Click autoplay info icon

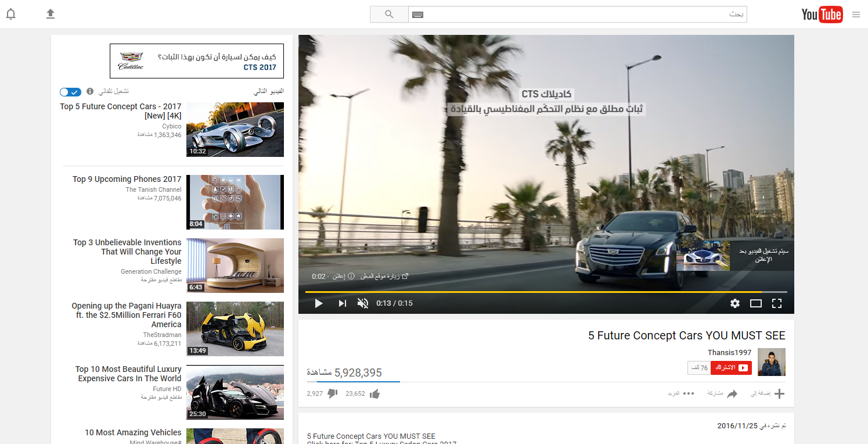(x=90, y=92)
